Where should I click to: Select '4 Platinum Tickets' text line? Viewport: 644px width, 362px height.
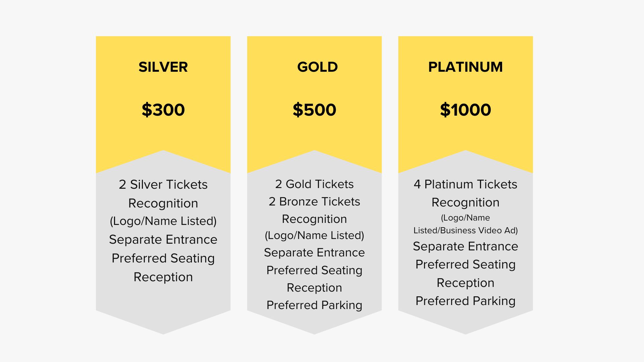click(466, 184)
